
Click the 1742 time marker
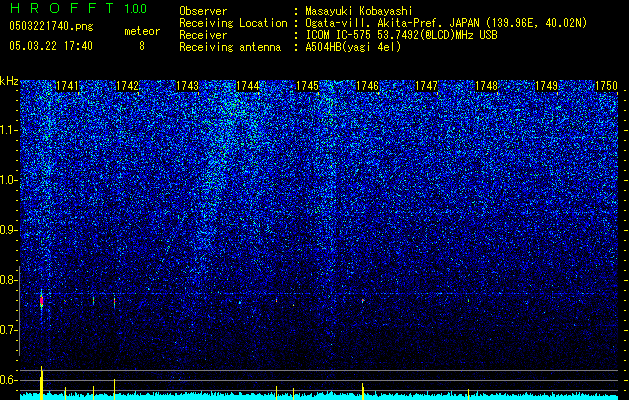127,86
